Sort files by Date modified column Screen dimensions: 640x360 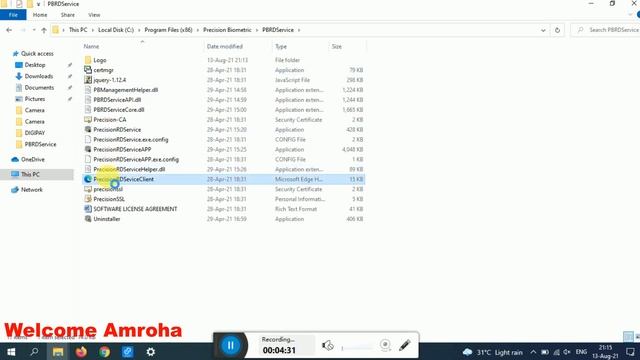click(x=224, y=47)
